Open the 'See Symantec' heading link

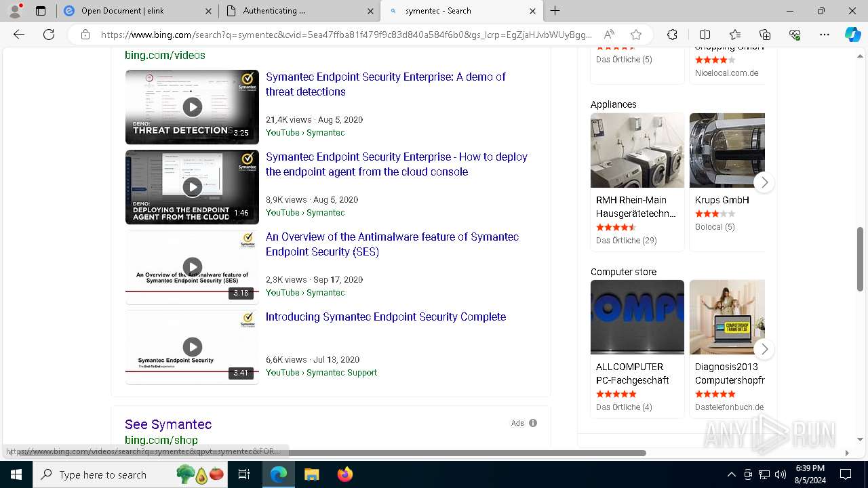point(168,424)
